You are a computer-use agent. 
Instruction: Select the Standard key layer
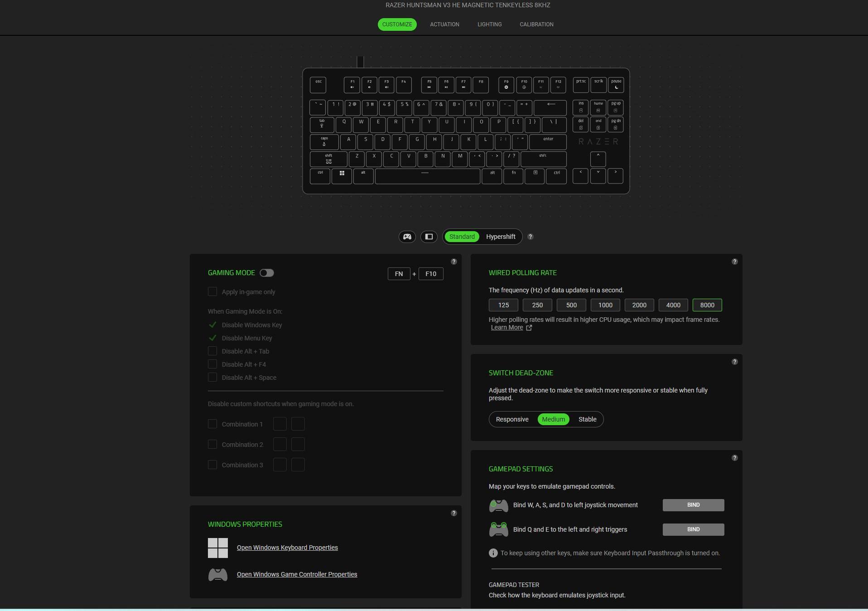tap(462, 237)
